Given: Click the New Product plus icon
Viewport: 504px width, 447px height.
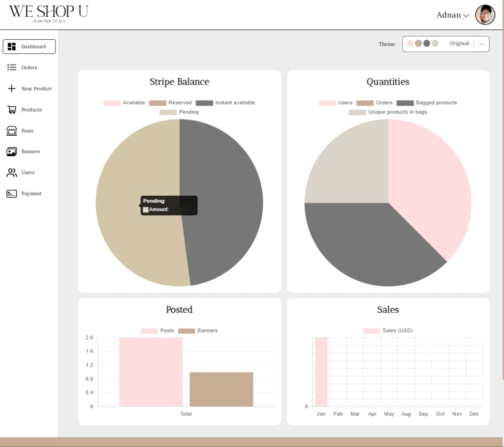Looking at the screenshot, I should [x=12, y=89].
